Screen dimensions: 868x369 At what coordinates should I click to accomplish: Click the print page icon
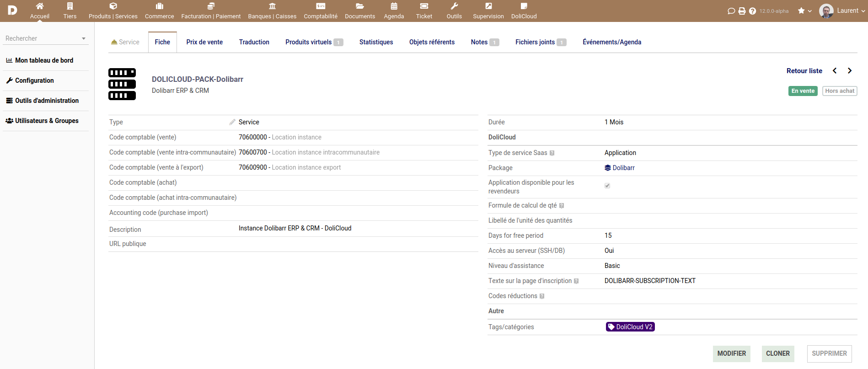point(742,11)
